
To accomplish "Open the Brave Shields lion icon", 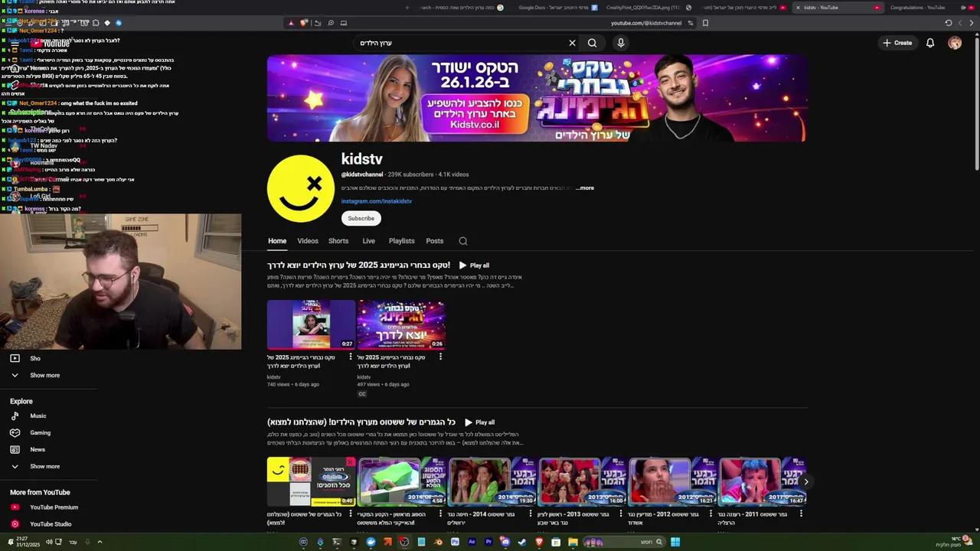I will [304, 23].
